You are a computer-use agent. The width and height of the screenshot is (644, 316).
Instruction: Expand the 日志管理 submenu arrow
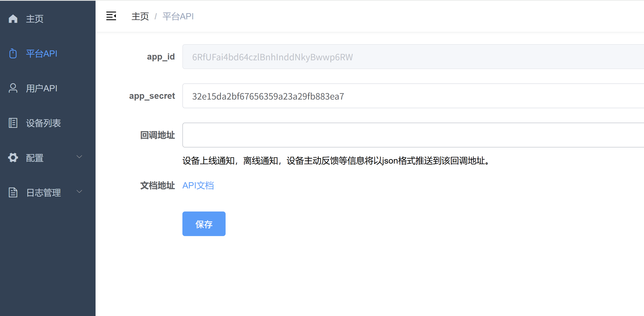coord(79,192)
